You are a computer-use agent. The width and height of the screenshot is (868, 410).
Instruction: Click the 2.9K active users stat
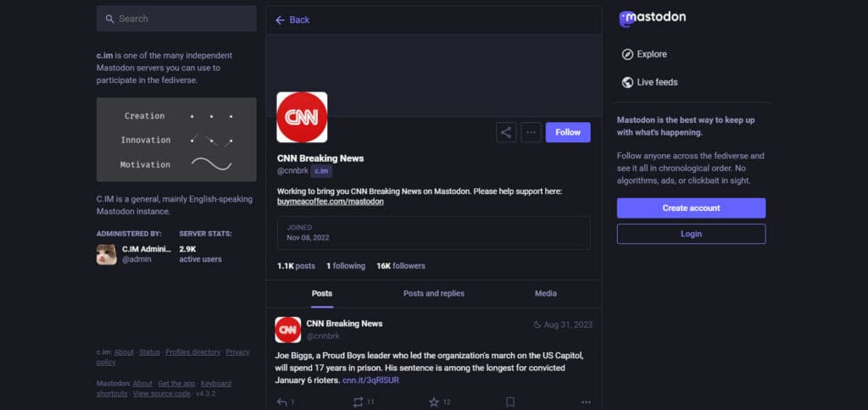coord(200,254)
